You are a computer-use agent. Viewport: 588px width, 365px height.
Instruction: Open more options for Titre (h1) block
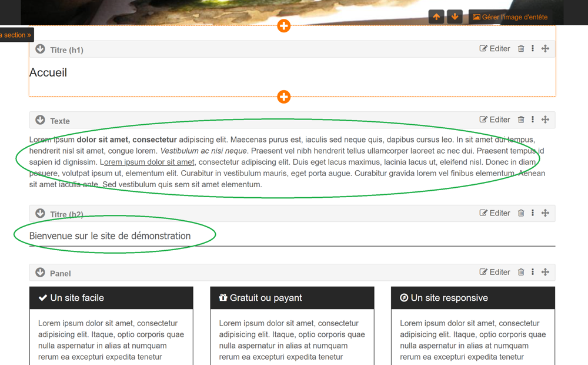[x=533, y=49]
